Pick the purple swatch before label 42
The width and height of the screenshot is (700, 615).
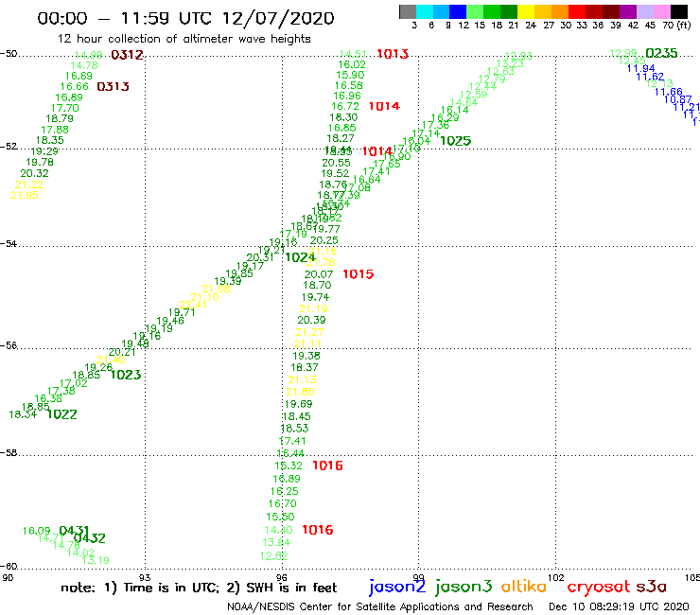[628, 11]
